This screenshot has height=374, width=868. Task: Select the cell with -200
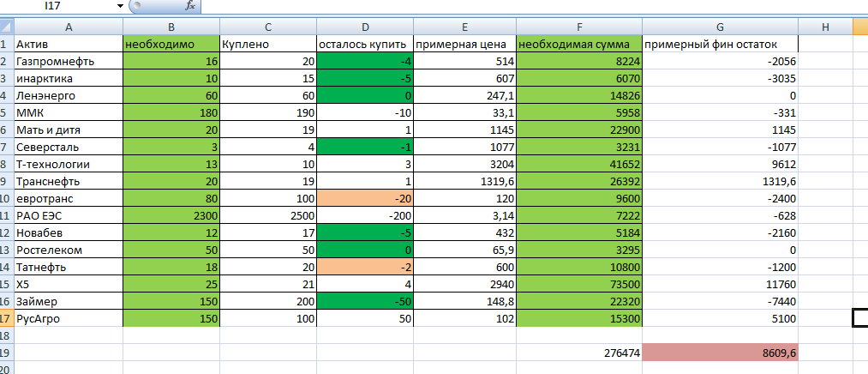365,215
